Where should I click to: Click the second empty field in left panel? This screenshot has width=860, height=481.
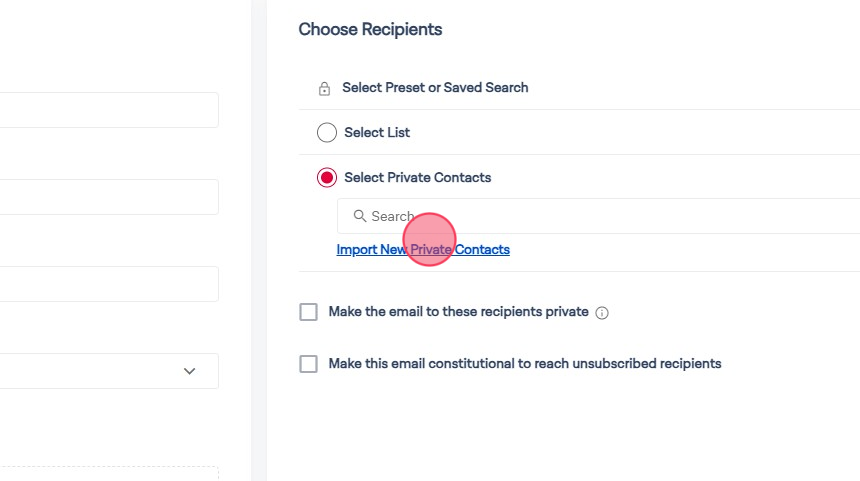[x=108, y=197]
